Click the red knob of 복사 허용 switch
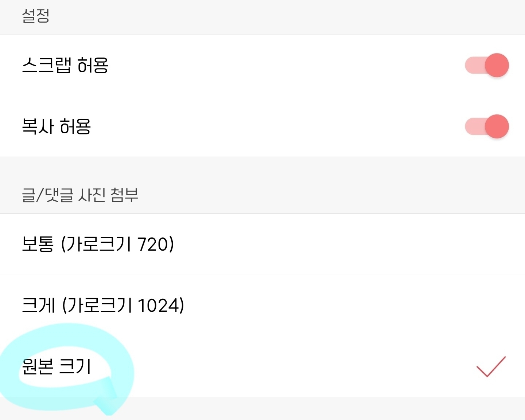This screenshot has width=525, height=420. tap(497, 127)
